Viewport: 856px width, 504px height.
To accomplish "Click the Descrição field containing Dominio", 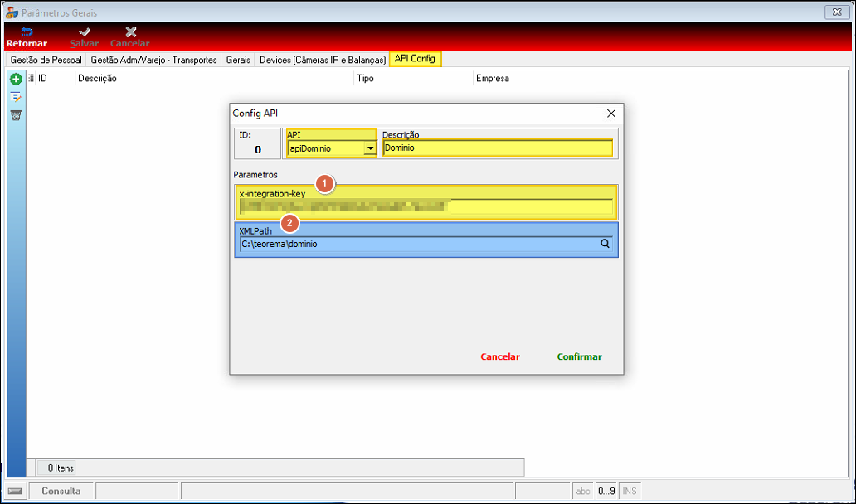I will click(x=498, y=148).
